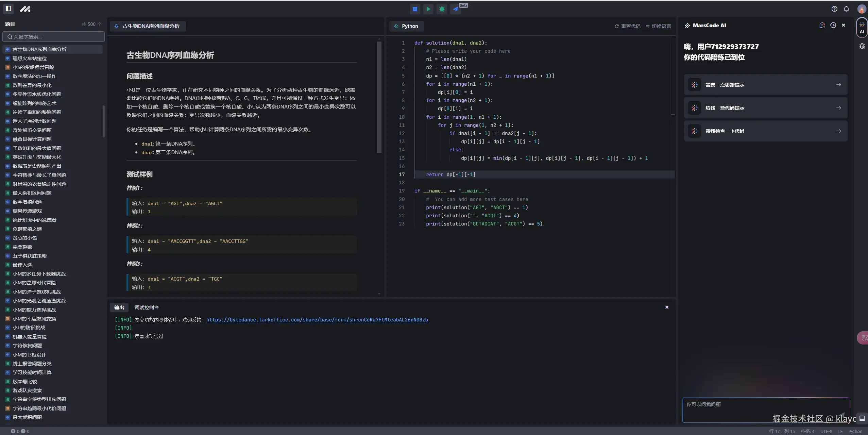Toggle the left sidebar panel icon
The width and height of the screenshot is (868, 435).
coord(8,9)
